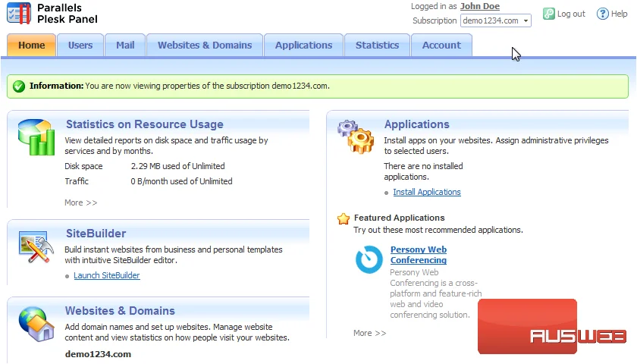Click the Help question mark icon
The height and width of the screenshot is (364, 637).
[602, 14]
